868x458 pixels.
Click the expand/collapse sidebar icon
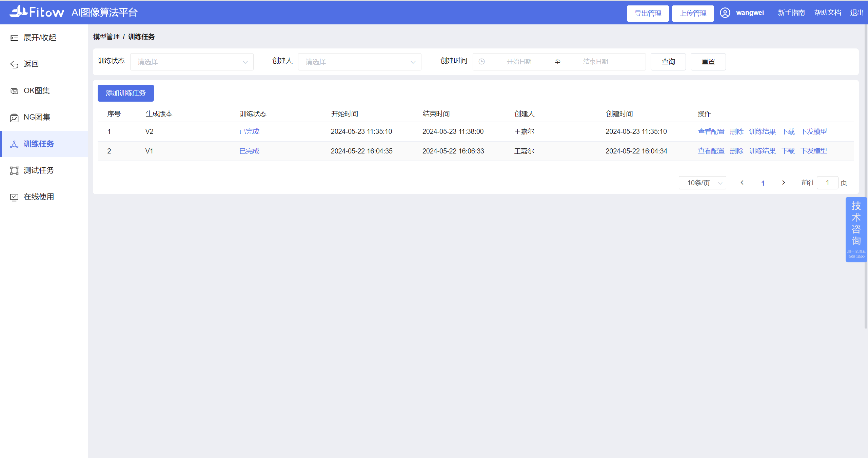(x=14, y=38)
